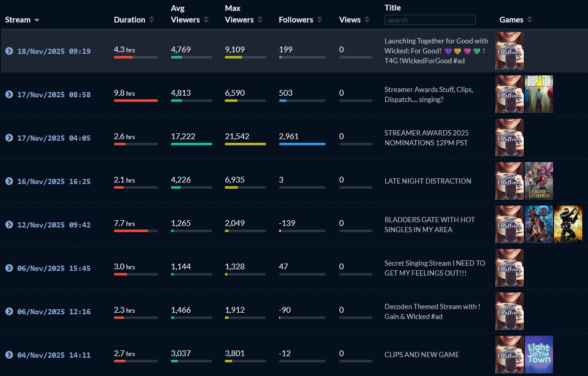The image size is (588, 376).
Task: Click Just Chatting thumbnail in 17/Nov 08:58 row
Action: pos(509,94)
